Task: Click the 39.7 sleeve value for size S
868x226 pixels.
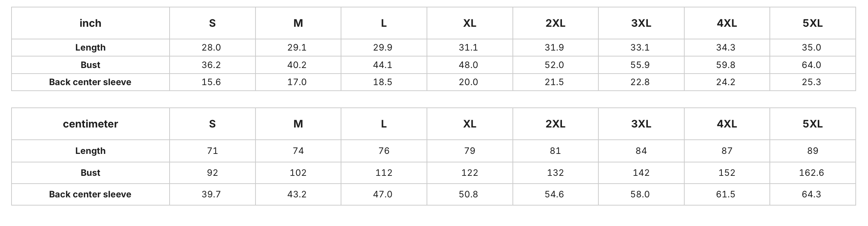Action: coord(211,194)
